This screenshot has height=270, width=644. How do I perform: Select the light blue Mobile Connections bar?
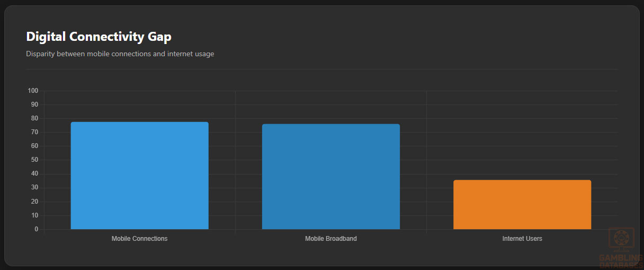tap(139, 176)
